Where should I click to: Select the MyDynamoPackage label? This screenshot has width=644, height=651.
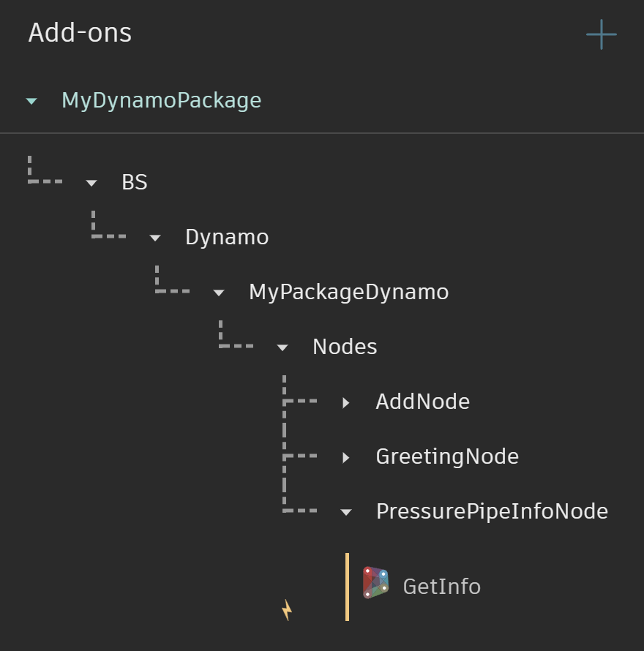coord(161,100)
